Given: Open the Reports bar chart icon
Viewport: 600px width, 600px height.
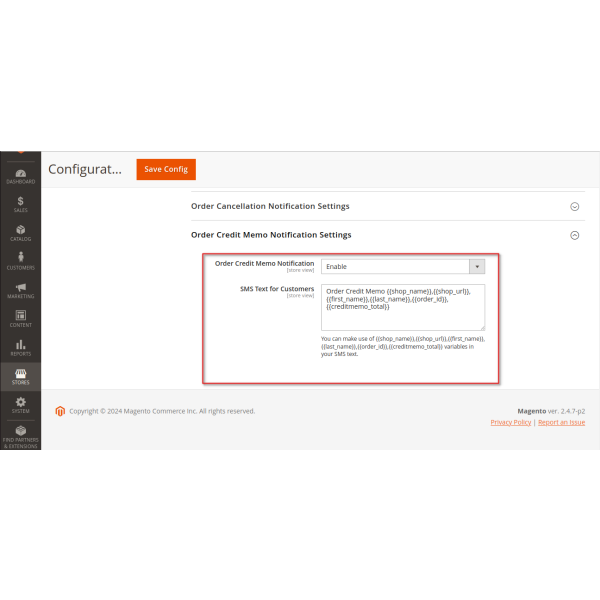Looking at the screenshot, I should [x=20, y=344].
